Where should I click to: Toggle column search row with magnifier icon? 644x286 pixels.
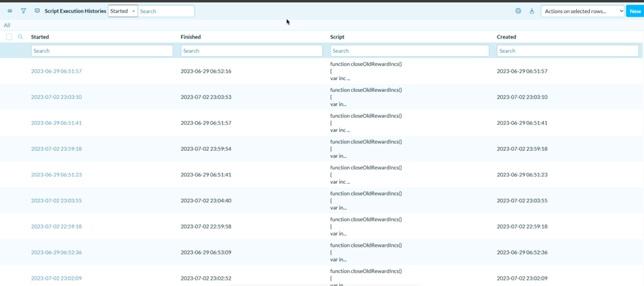pos(21,37)
